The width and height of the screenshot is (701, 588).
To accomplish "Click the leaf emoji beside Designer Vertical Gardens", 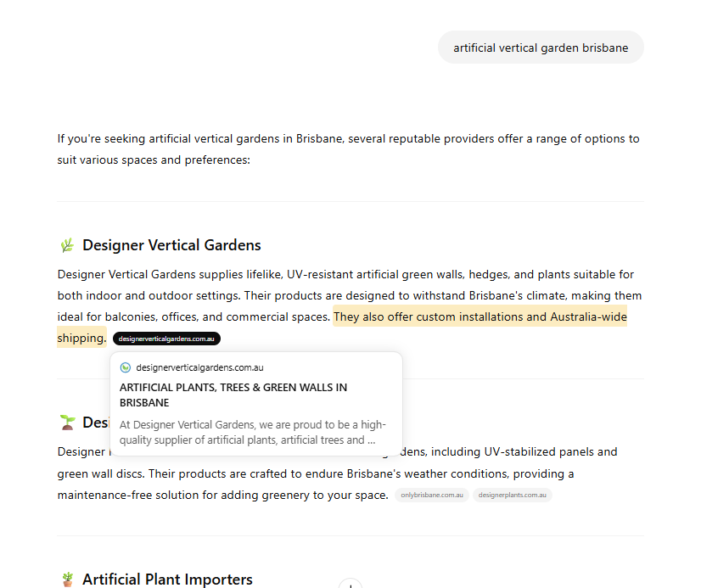I will pyautogui.click(x=67, y=246).
